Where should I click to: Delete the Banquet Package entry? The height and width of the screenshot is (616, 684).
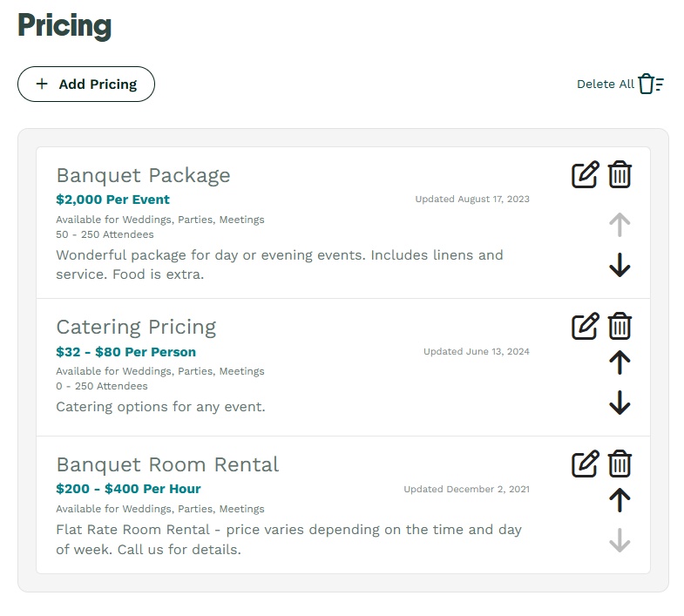(620, 174)
